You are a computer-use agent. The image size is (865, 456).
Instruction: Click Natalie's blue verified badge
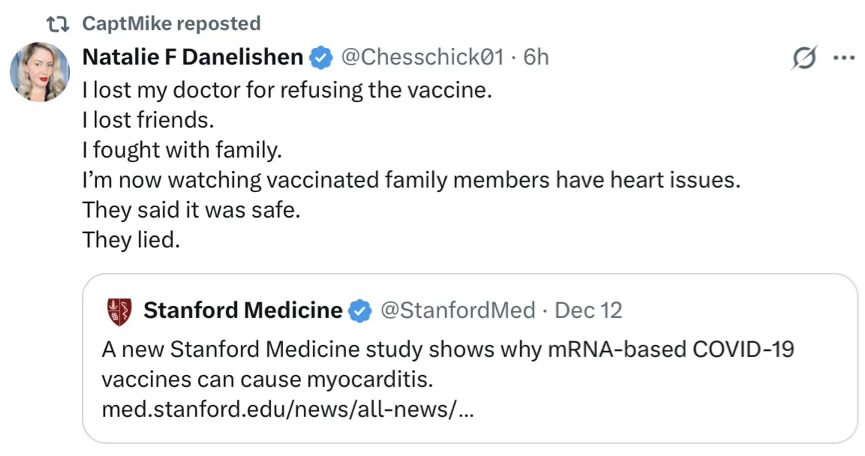click(321, 57)
